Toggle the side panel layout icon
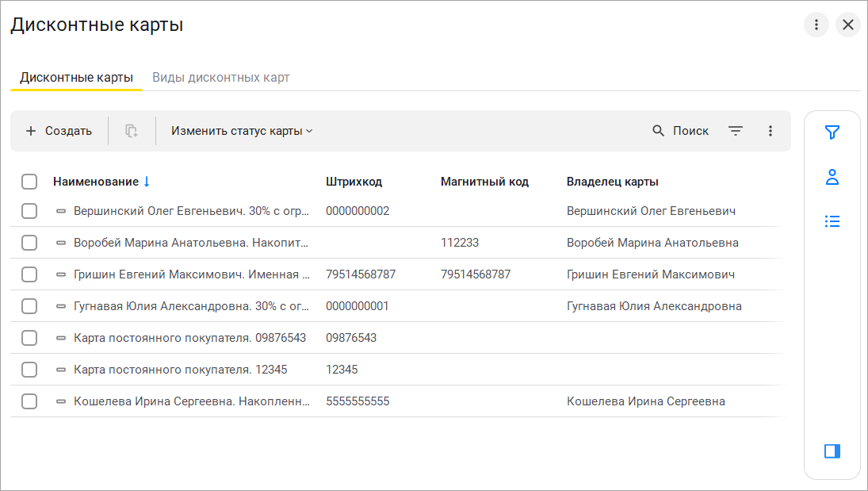868x491 pixels. [x=832, y=451]
